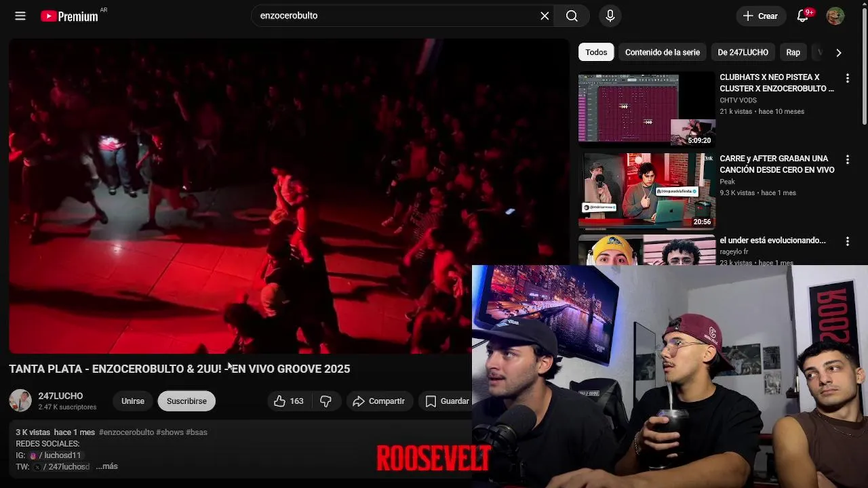The height and width of the screenshot is (488, 868).
Task: Select the Rap filter chip
Action: [793, 52]
